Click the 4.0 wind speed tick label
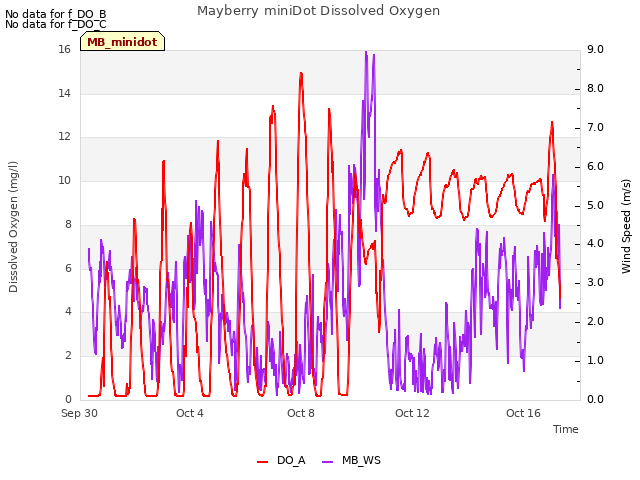The height and width of the screenshot is (480, 640). click(595, 244)
